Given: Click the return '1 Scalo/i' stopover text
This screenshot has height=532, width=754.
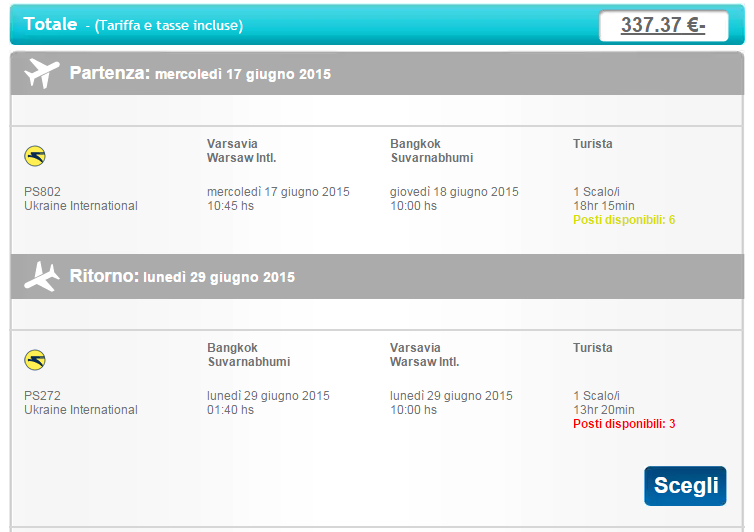Looking at the screenshot, I should tap(596, 395).
